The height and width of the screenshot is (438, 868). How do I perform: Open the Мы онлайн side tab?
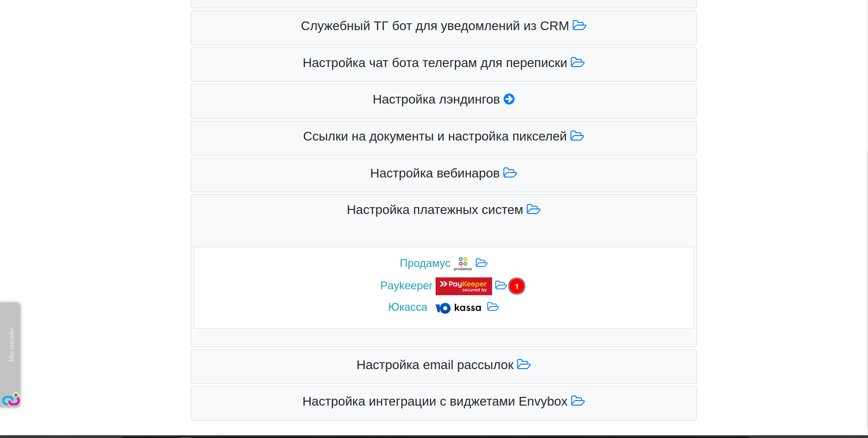[x=11, y=345]
